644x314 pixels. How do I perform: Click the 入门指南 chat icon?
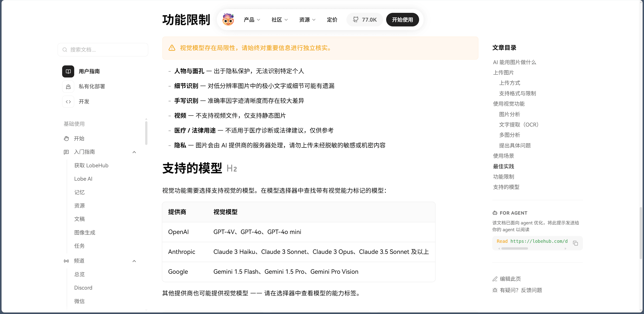[66, 152]
